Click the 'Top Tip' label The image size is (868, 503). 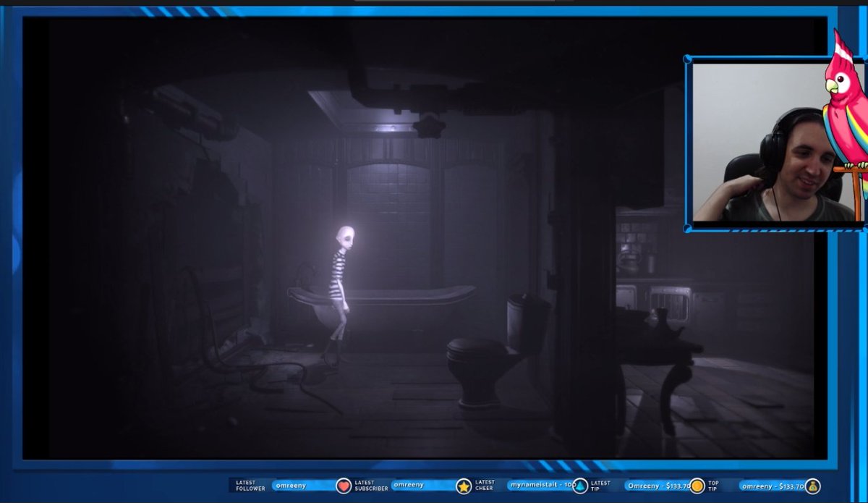[713, 486]
